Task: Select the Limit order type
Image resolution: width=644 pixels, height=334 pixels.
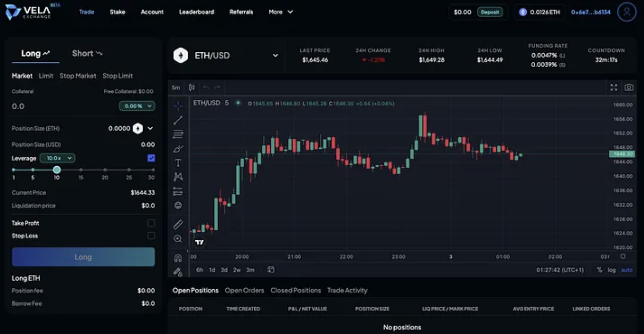Action: (46, 76)
